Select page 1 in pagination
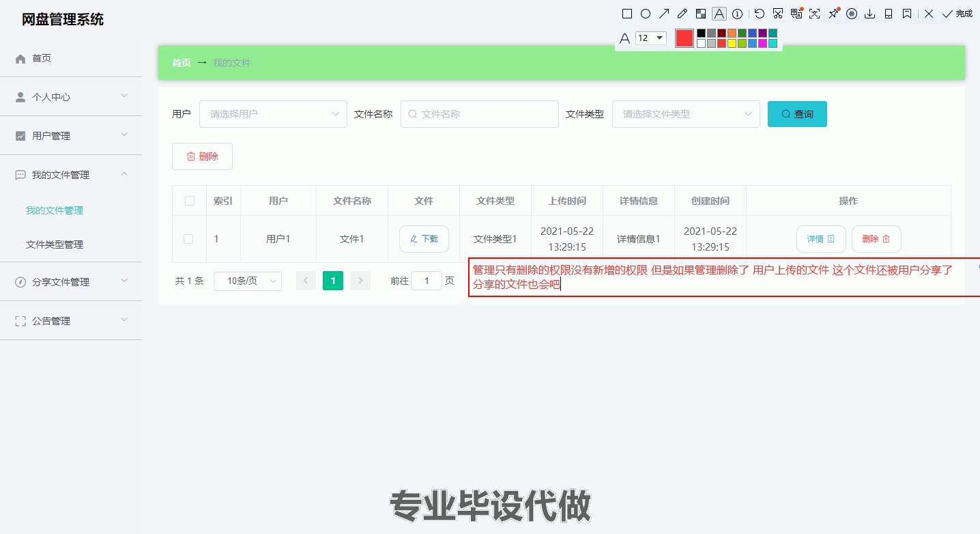980x534 pixels. (x=333, y=281)
